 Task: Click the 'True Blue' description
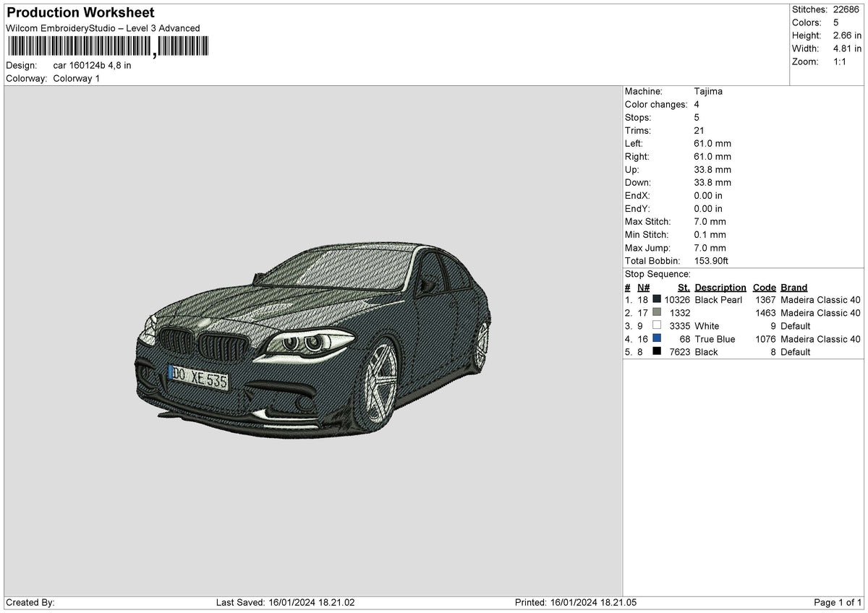point(715,338)
